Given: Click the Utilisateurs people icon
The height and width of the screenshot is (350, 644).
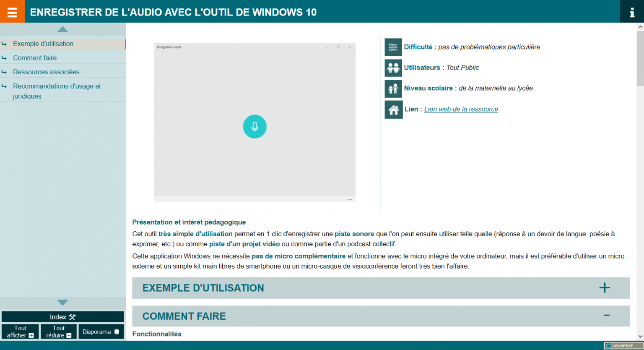Looking at the screenshot, I should [393, 68].
